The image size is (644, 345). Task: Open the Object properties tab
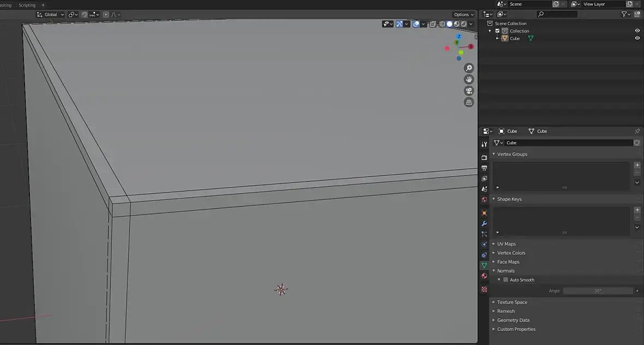pos(484,213)
